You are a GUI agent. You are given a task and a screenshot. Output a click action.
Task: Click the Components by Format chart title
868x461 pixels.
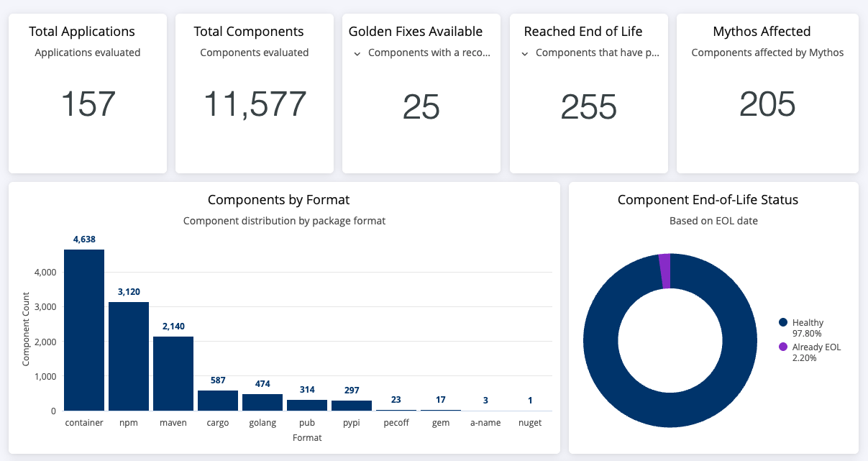[279, 200]
